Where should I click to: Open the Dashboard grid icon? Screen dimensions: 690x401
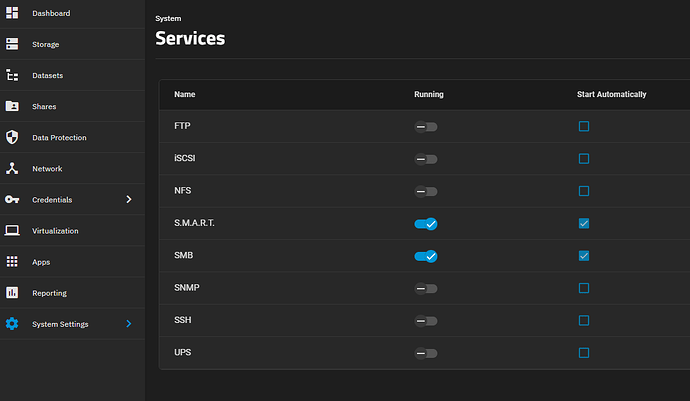pos(12,13)
